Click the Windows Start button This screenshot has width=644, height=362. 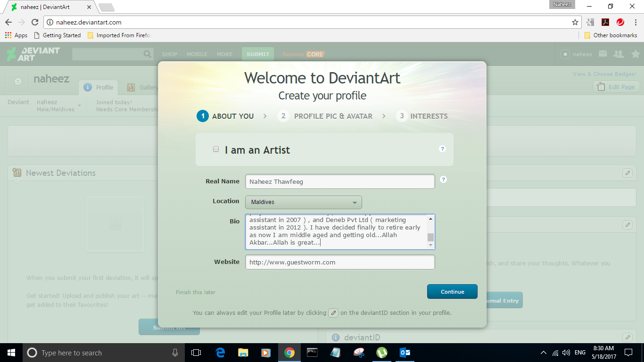coord(11,353)
